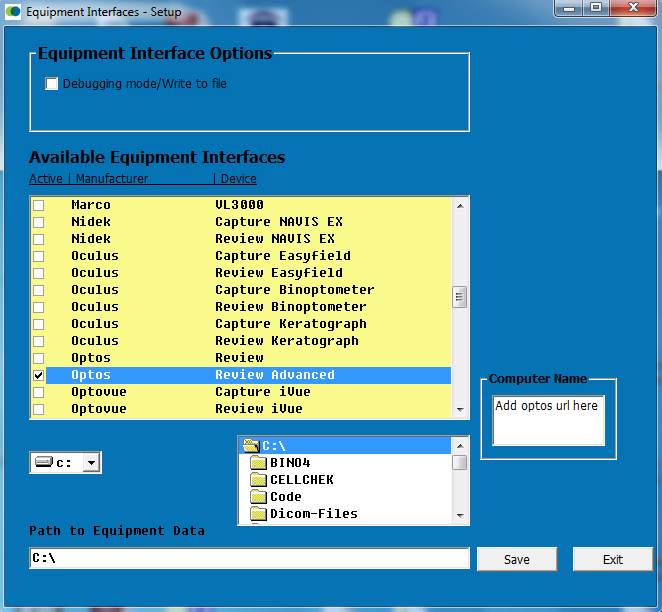
Task: Select the Capture Binoptometer row text
Action: click(295, 290)
